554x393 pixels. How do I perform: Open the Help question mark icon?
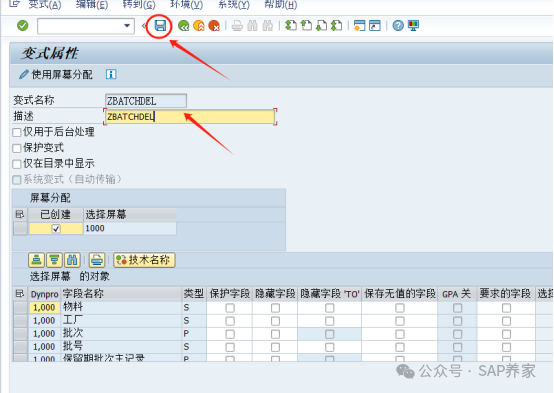click(x=398, y=25)
